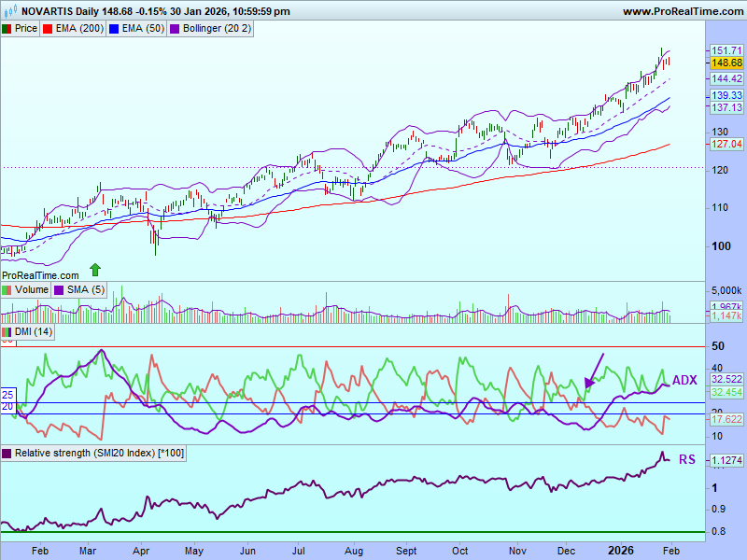Click the yellow 148.68 current price tag
This screenshot has width=747, height=560.
point(726,63)
